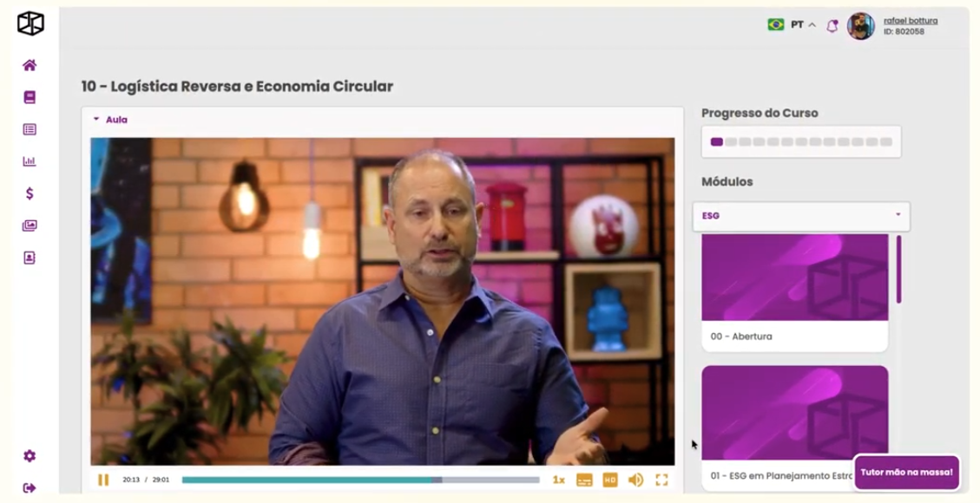Viewport: 980px width, 503px height.
Task: Check notifications bell icon
Action: click(x=832, y=26)
